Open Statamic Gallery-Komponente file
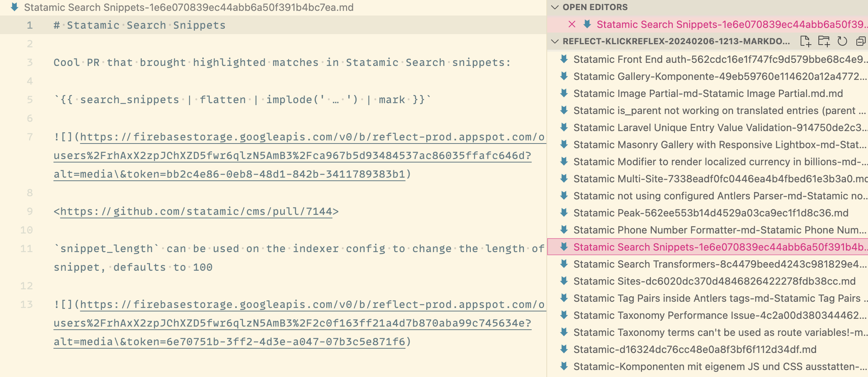The height and width of the screenshot is (377, 868). (x=708, y=76)
